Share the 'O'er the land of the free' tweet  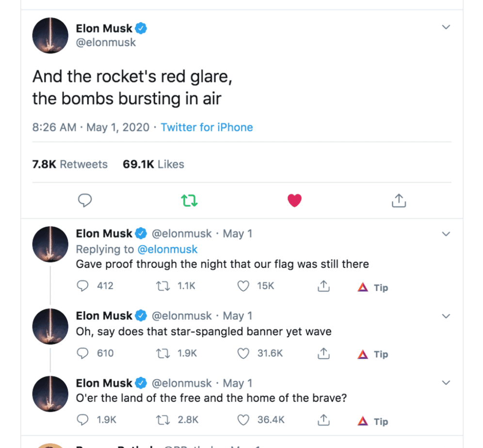323,420
